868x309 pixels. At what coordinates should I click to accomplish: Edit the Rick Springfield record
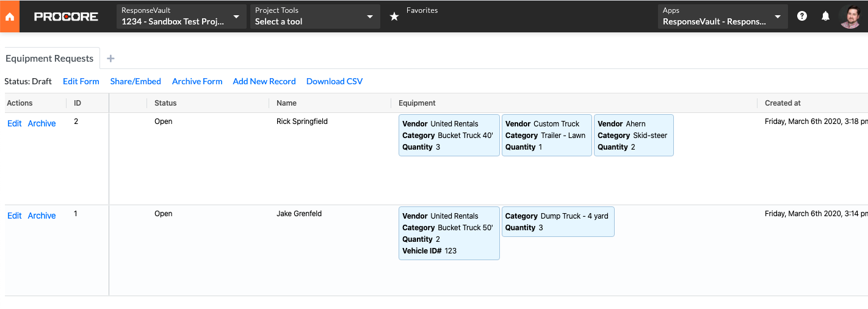pyautogui.click(x=15, y=123)
